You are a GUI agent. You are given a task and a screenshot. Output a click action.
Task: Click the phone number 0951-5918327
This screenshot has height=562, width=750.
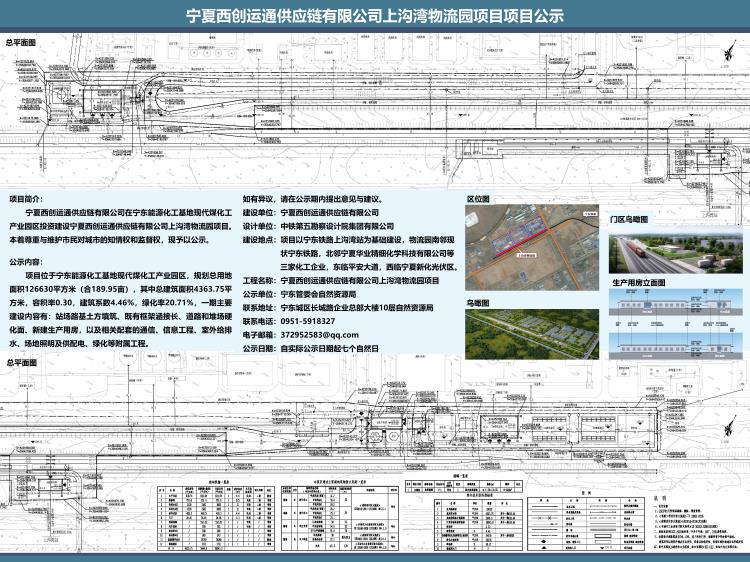coord(308,321)
